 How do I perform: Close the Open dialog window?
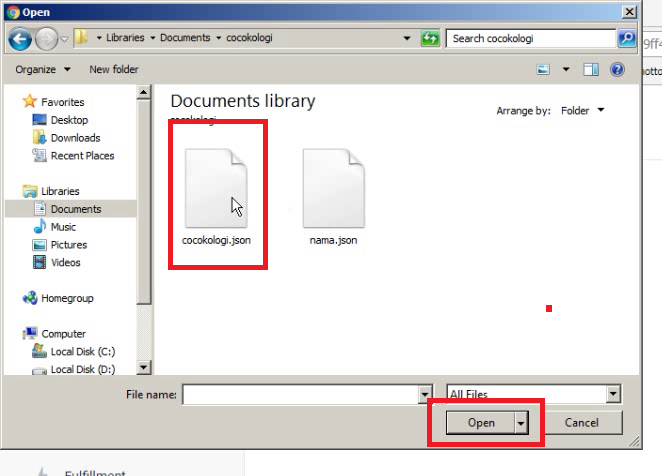pos(629,12)
